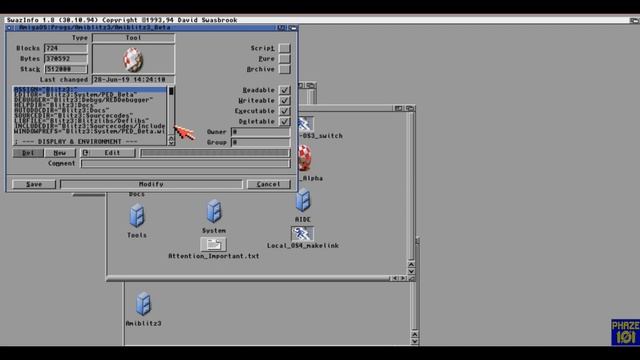
Task: Click the Cancel button
Action: point(269,184)
